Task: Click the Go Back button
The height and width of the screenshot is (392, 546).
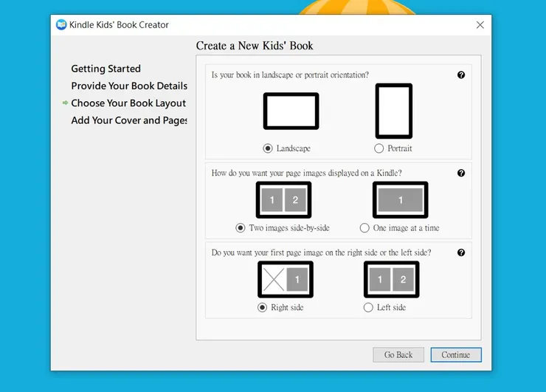Action: (x=398, y=354)
